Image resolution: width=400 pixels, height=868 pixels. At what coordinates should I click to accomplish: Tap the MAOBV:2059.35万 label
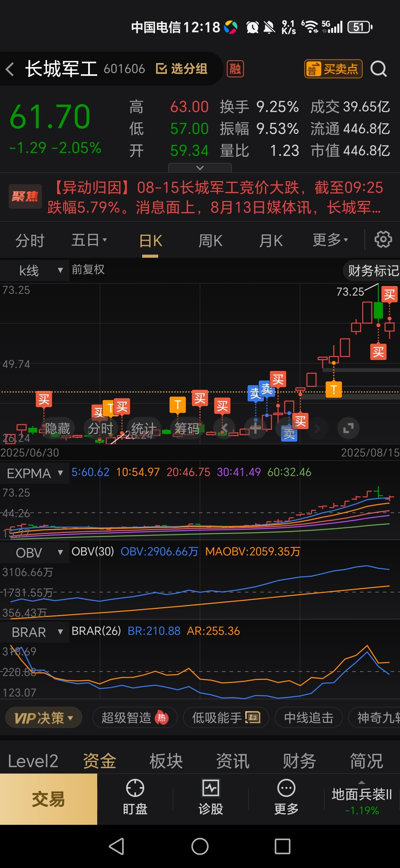tap(253, 551)
